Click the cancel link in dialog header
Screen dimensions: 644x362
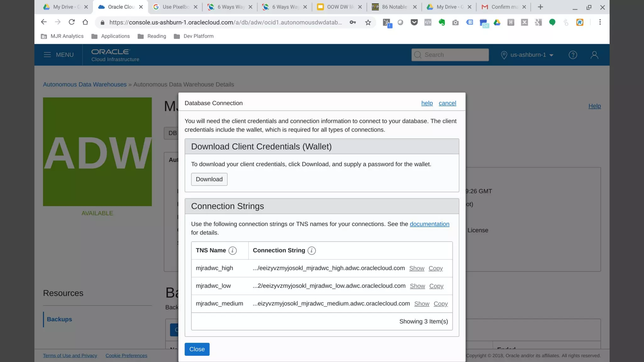coord(447,103)
